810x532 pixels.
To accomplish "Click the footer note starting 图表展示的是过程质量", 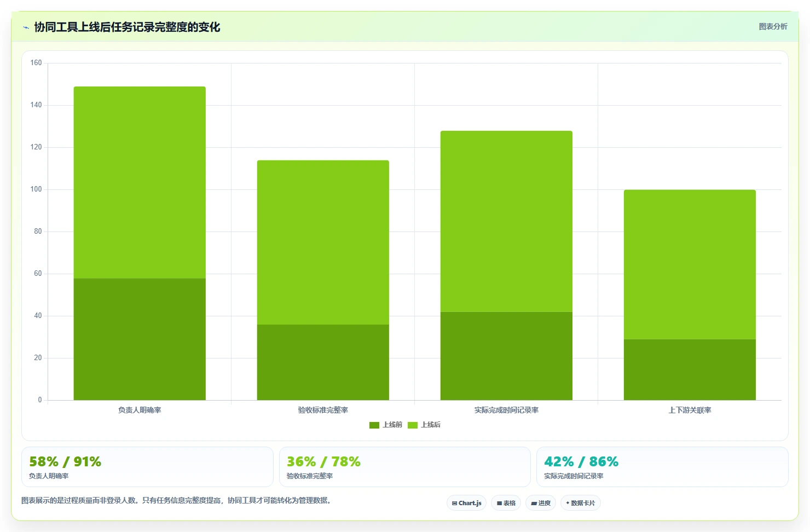I will [176, 500].
